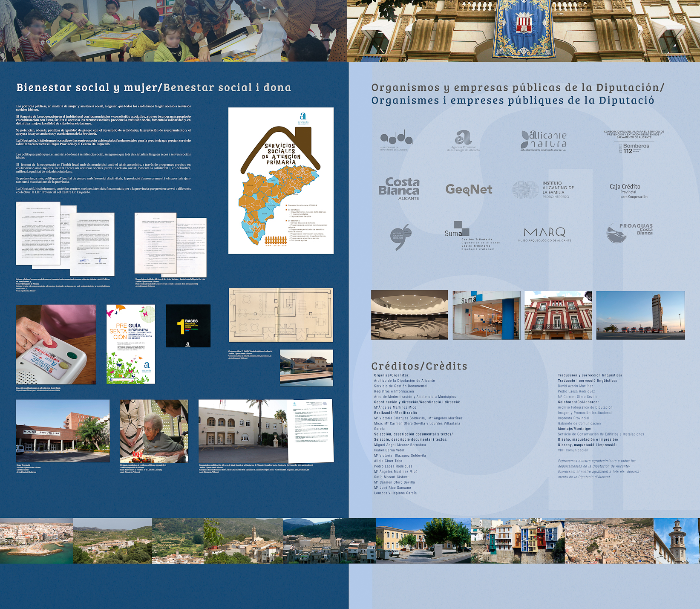Select the Instituto Alicantino de Cultura round logo
This screenshot has width=700, height=609.
click(401, 237)
